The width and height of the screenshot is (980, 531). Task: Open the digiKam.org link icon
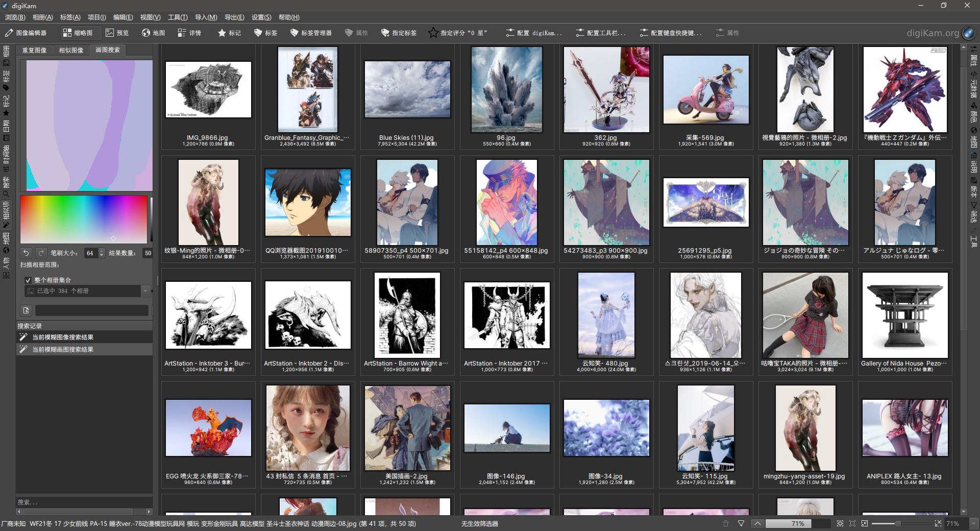pyautogui.click(x=968, y=33)
